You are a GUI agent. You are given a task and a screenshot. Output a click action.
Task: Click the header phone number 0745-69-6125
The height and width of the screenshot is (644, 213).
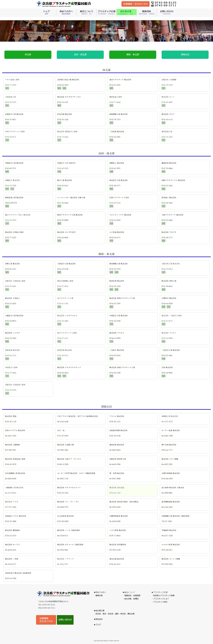[165, 3]
